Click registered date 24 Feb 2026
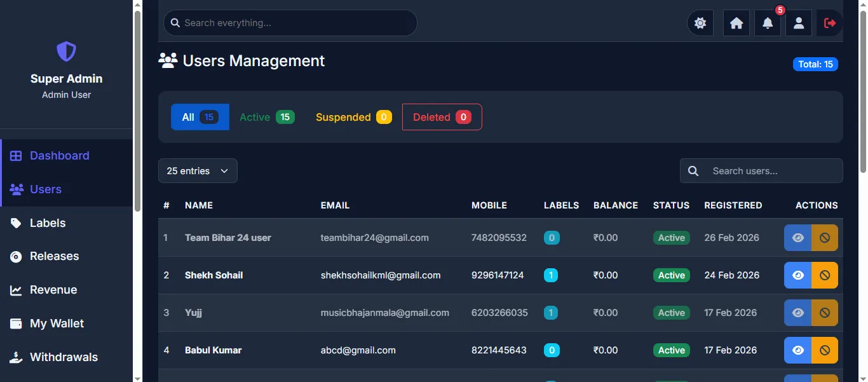The height and width of the screenshot is (382, 868). [x=732, y=275]
